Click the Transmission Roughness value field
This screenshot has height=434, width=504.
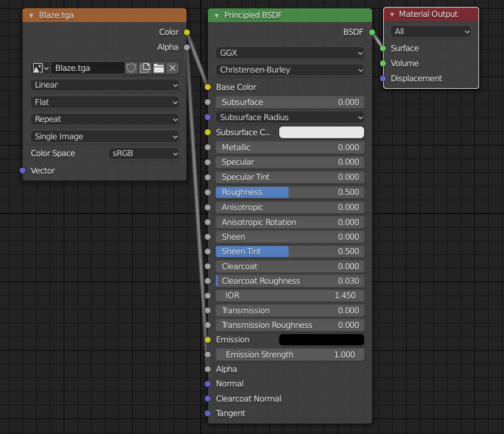tap(290, 325)
